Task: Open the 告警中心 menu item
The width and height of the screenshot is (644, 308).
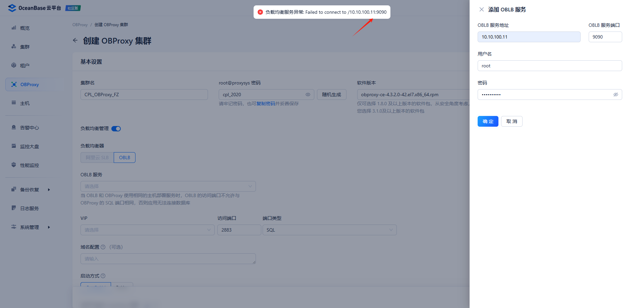Action: point(33,128)
